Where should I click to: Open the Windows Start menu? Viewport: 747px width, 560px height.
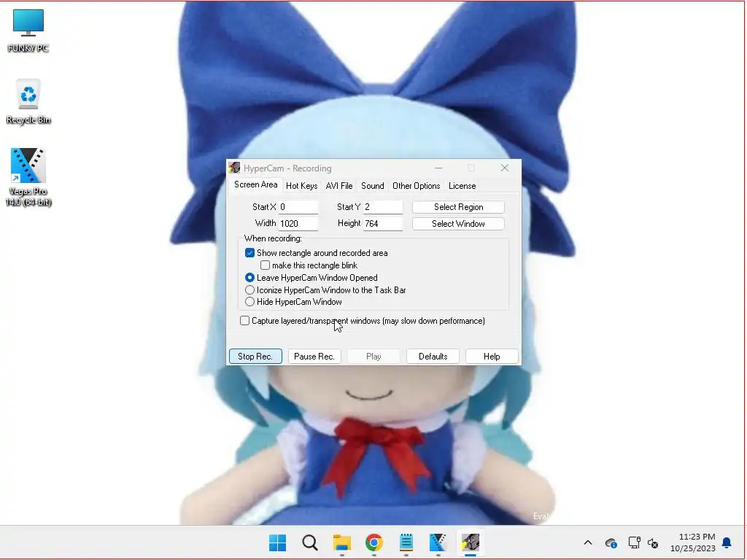coord(277,542)
